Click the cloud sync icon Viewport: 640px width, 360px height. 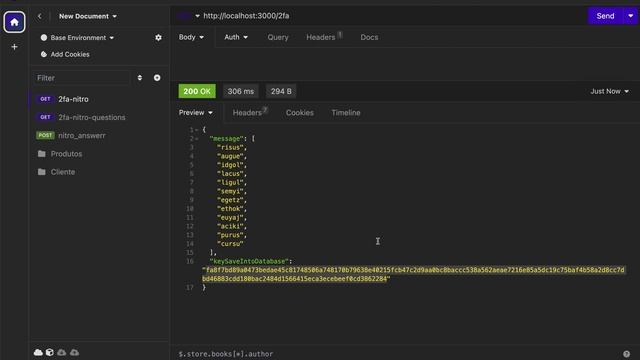click(x=38, y=352)
